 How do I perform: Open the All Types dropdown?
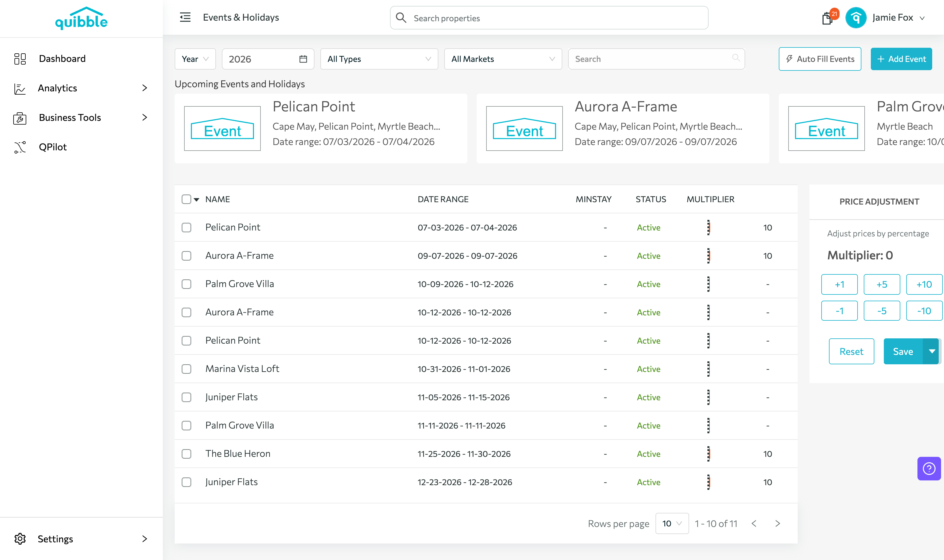[379, 59]
